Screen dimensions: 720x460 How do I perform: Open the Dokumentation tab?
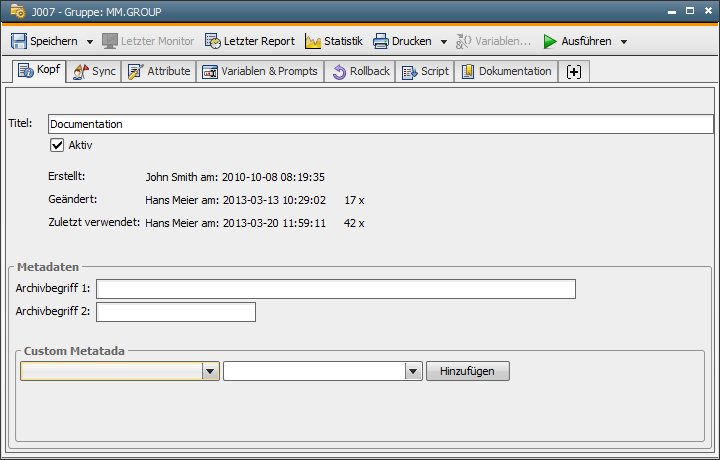pos(506,72)
